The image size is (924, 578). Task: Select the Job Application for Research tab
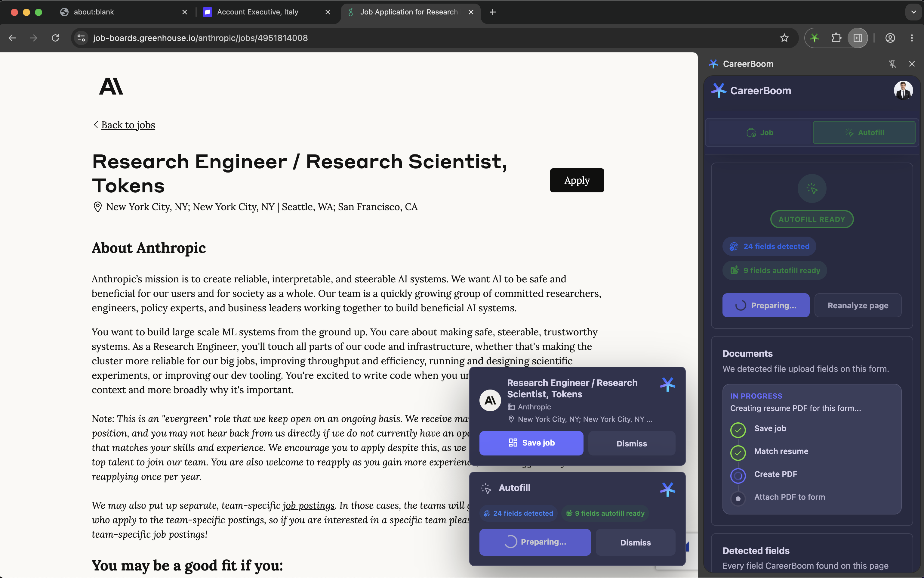tap(411, 12)
